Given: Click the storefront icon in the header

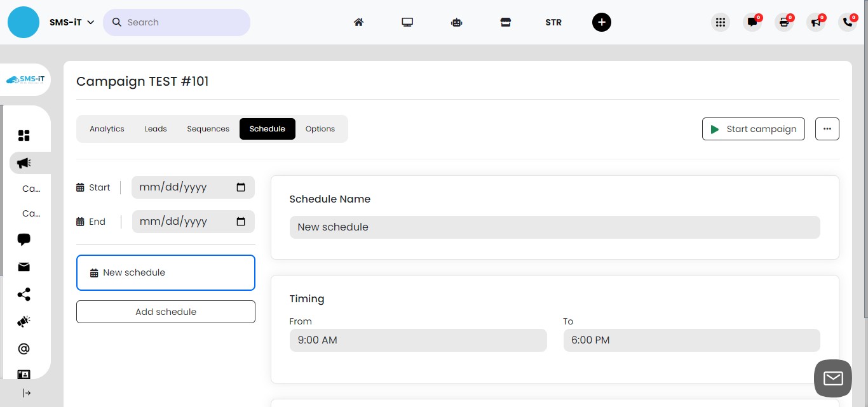Looking at the screenshot, I should click(x=506, y=22).
